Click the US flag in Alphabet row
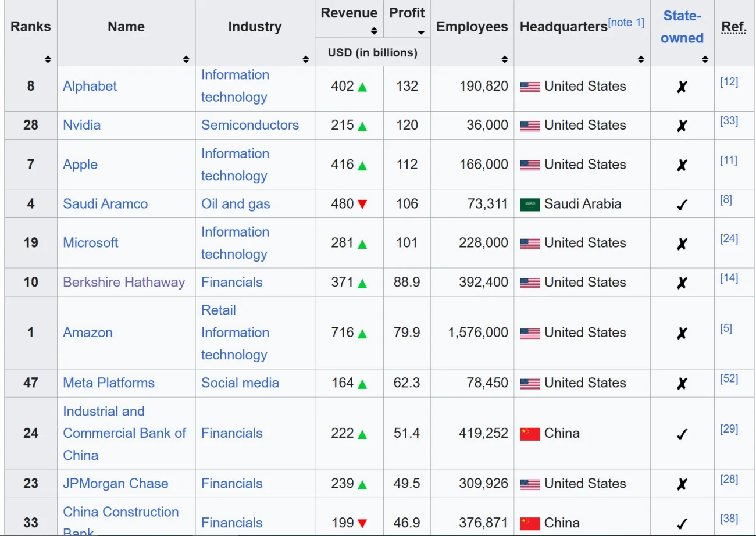 coord(530,87)
